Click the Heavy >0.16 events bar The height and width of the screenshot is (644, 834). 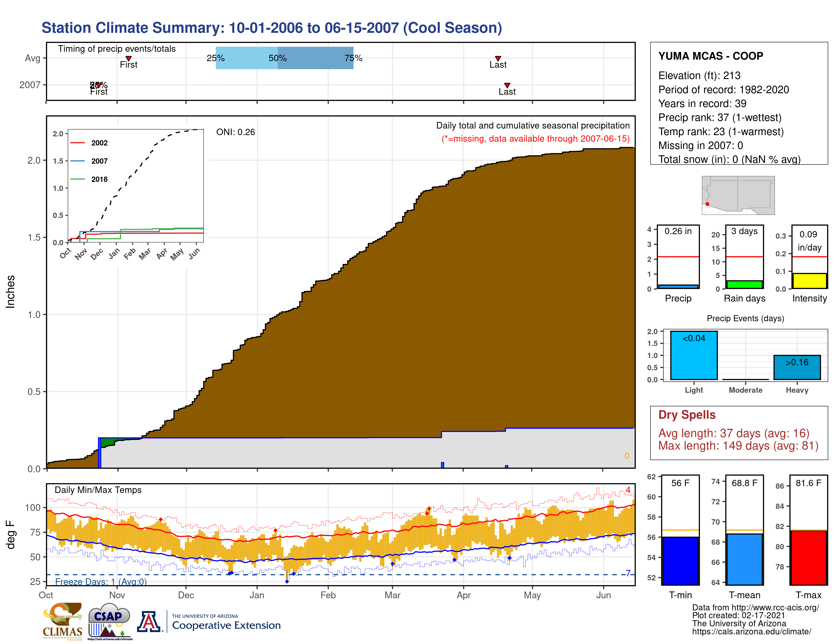797,367
